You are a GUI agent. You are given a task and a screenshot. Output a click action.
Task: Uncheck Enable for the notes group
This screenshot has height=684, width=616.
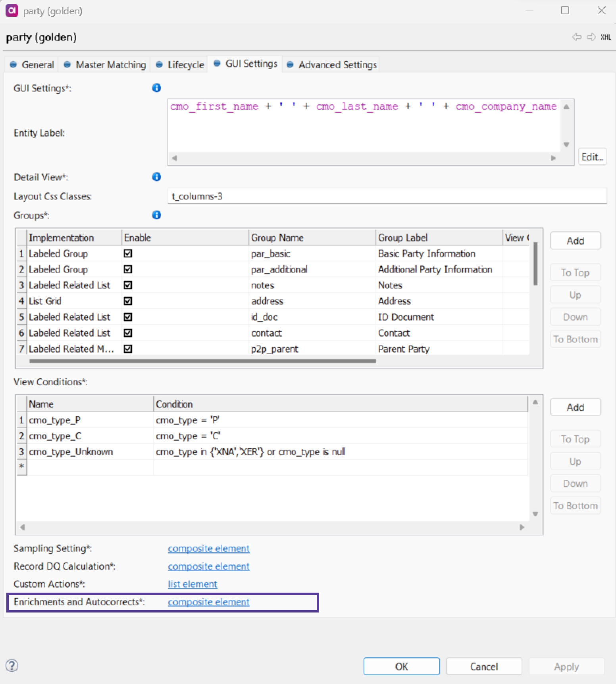click(128, 285)
